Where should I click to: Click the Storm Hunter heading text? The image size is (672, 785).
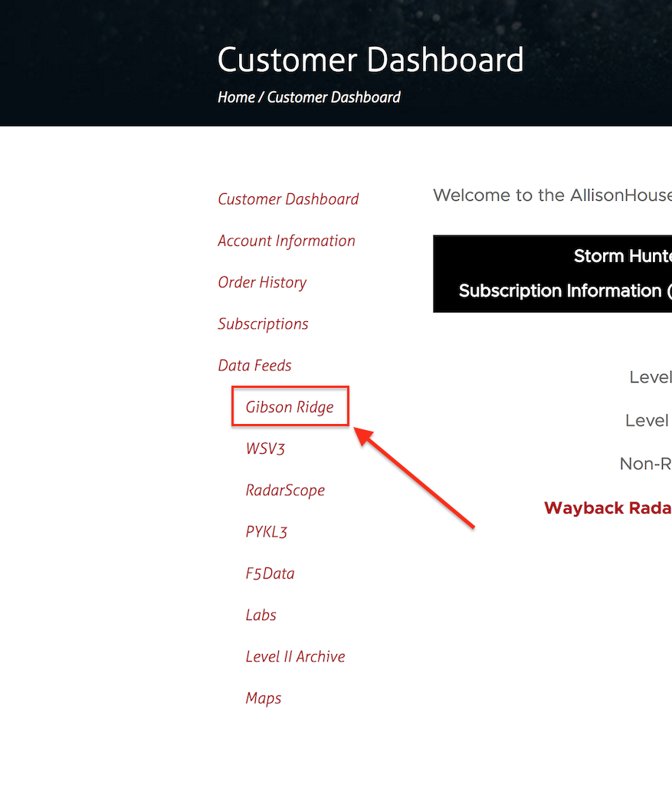[623, 256]
